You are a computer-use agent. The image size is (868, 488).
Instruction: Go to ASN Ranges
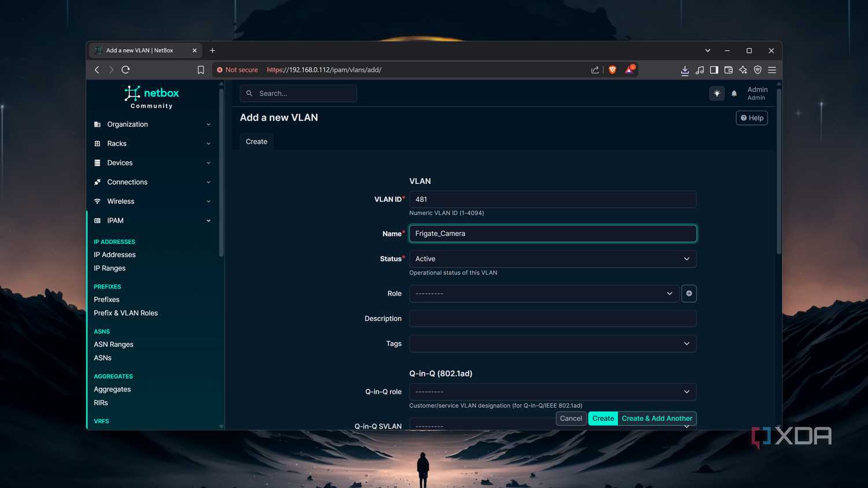[x=113, y=345]
